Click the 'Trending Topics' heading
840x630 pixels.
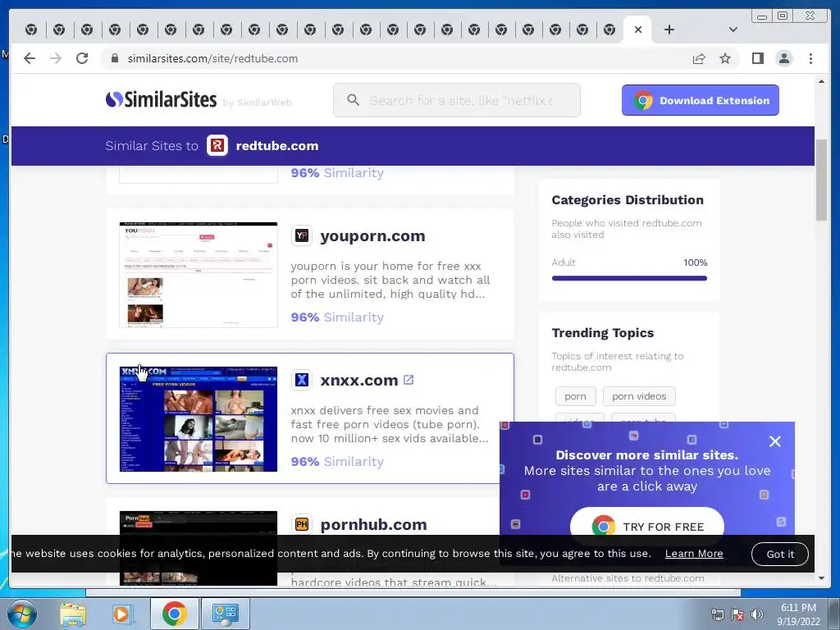[603, 333]
